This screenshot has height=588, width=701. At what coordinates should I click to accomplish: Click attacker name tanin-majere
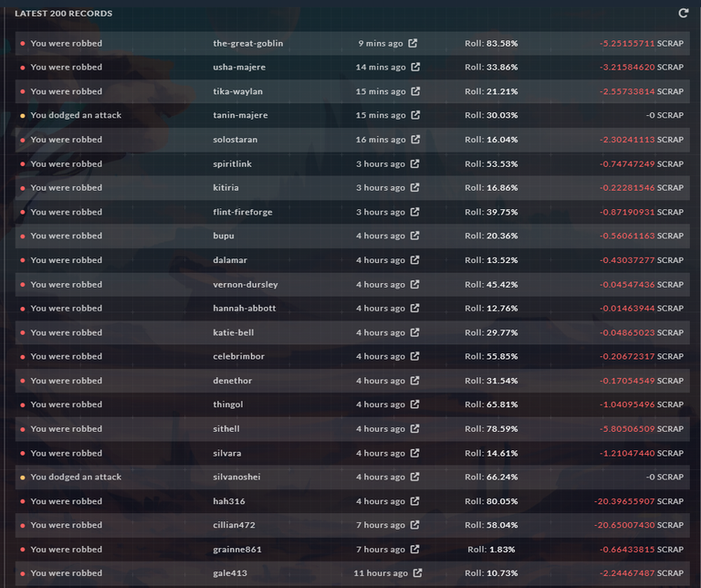pos(241,115)
